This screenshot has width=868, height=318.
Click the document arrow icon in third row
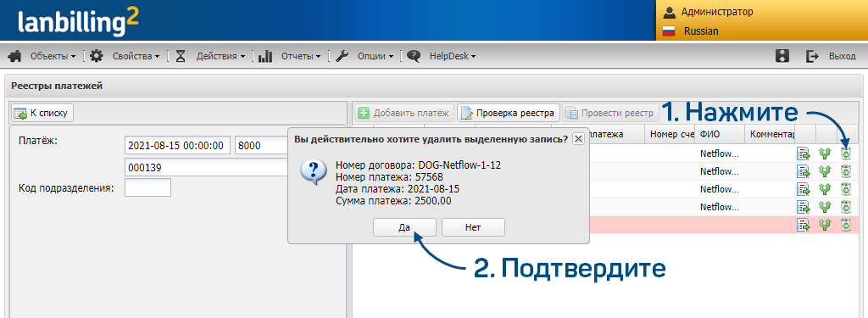803,189
